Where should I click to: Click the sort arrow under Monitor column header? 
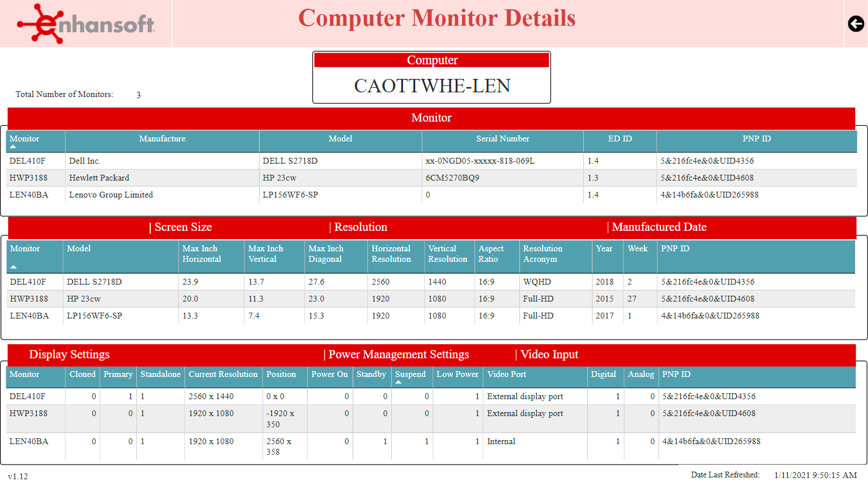tap(12, 147)
